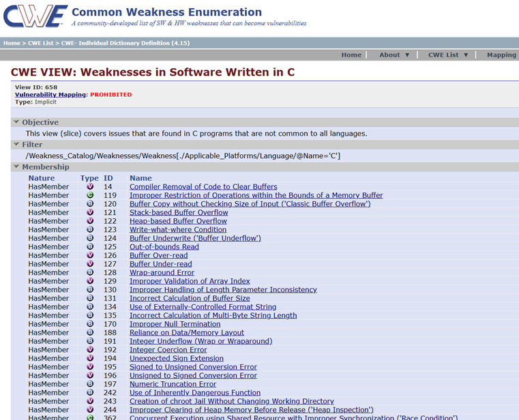The width and height of the screenshot is (519, 420).
Task: Click ID value 197
Action: [x=110, y=384]
